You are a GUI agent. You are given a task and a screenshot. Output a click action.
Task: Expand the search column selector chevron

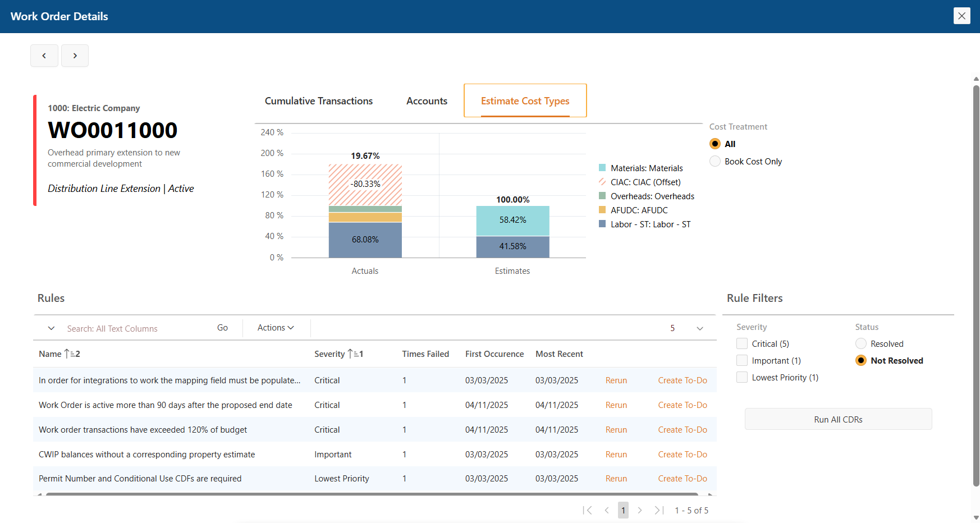coord(51,328)
